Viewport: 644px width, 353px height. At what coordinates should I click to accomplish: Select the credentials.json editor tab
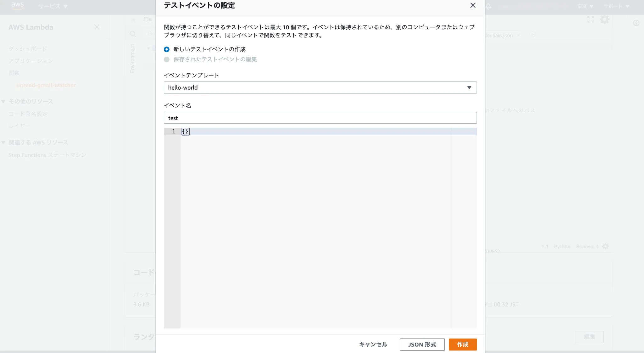coord(499,36)
